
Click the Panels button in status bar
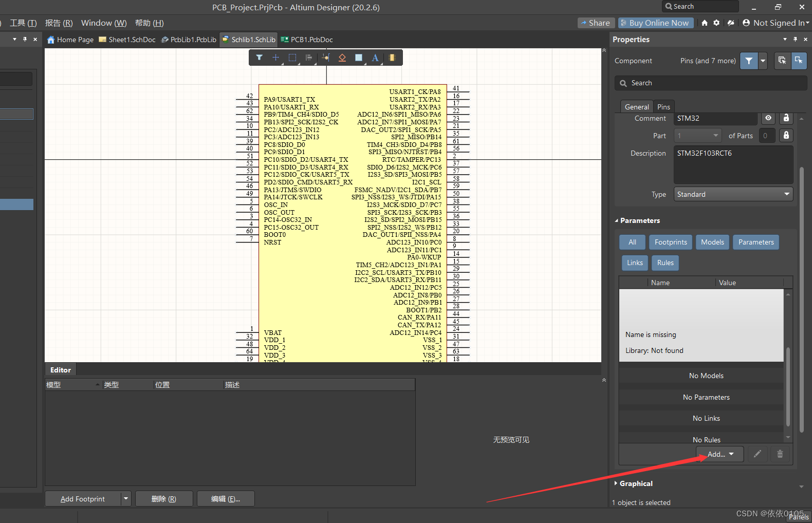point(799,517)
